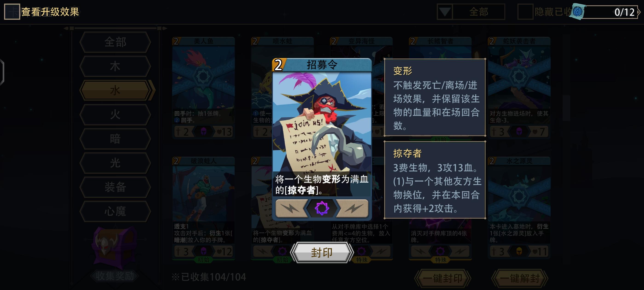The image size is (644, 290).
Task: Click the blue water drop currency icon
Action: point(578,12)
